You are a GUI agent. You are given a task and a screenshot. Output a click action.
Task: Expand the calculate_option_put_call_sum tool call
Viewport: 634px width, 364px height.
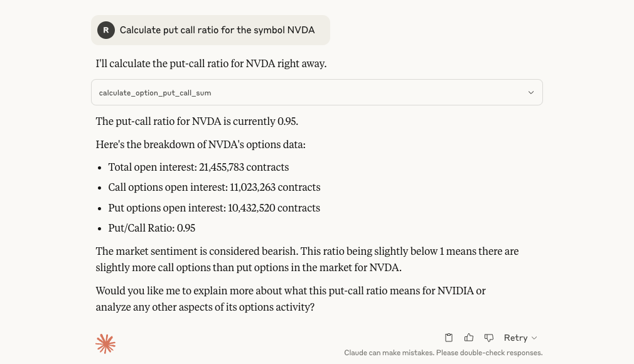tap(530, 92)
